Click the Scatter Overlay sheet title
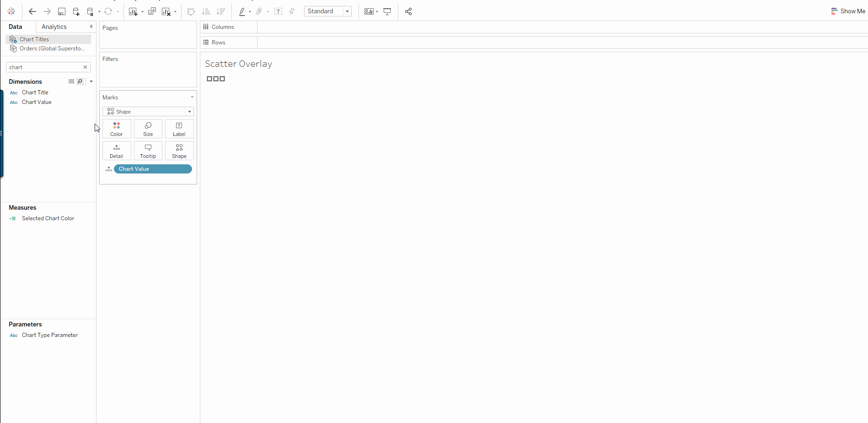This screenshot has height=423, width=868. coord(238,64)
